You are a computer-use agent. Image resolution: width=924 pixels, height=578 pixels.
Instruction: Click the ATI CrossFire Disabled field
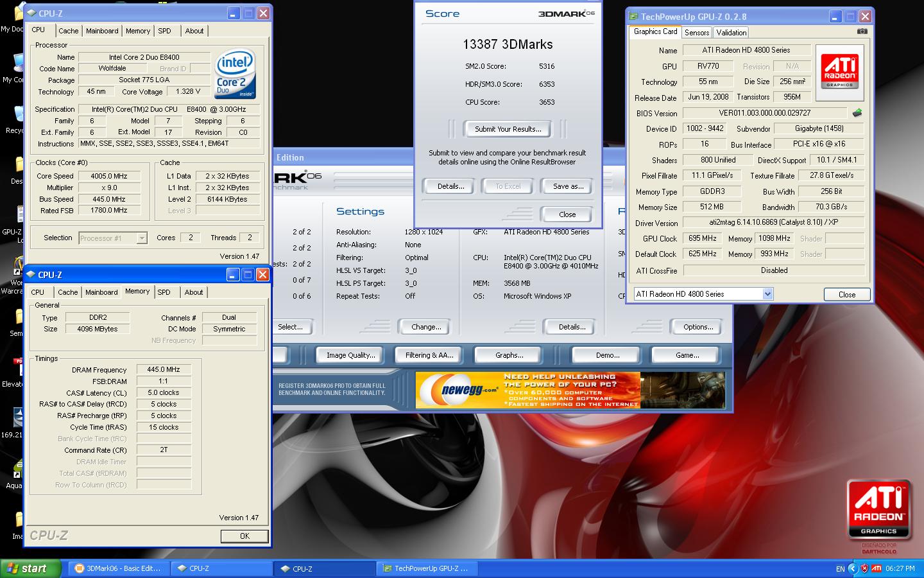(x=773, y=270)
